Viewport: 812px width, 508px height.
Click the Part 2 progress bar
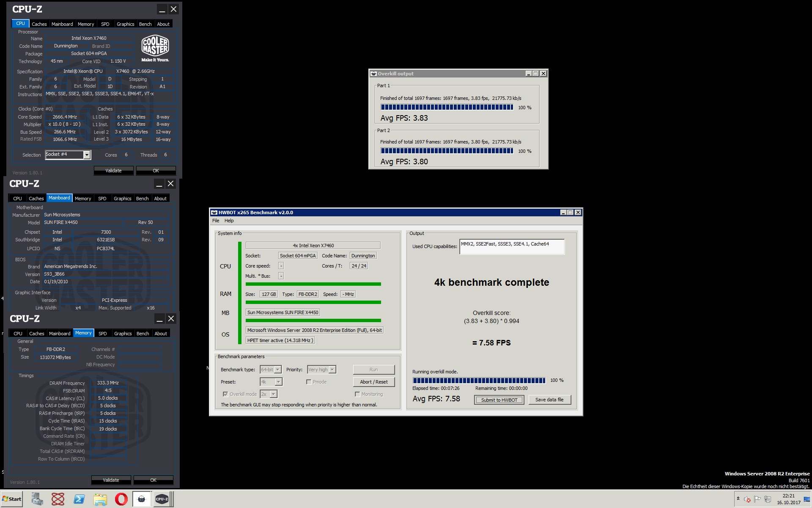(447, 151)
